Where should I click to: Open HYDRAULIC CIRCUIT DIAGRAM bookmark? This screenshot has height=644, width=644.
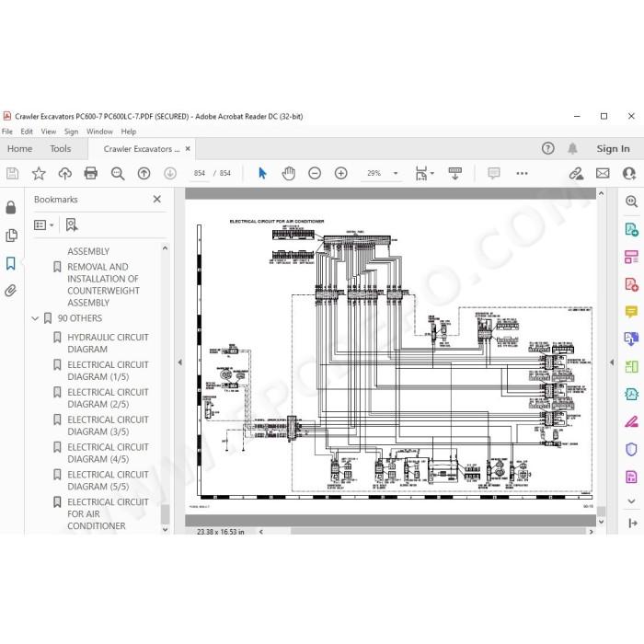(108, 343)
